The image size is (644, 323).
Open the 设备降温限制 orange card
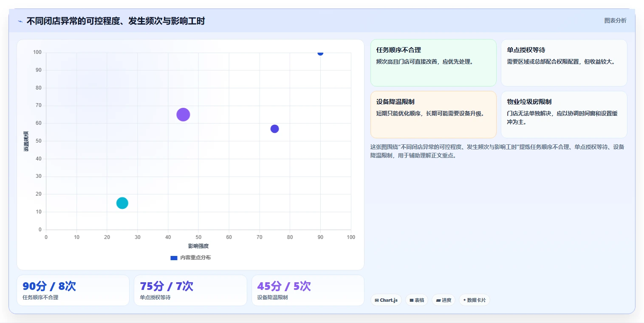pos(433,115)
